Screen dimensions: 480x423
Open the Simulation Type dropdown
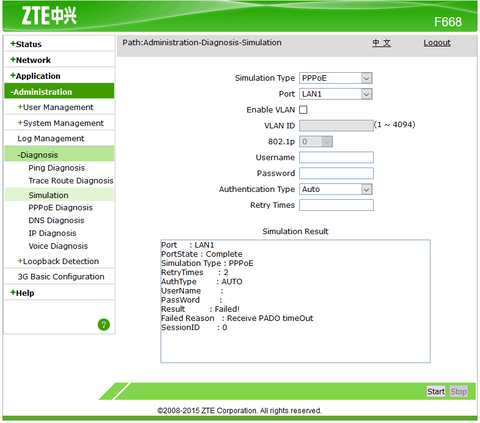coord(336,78)
